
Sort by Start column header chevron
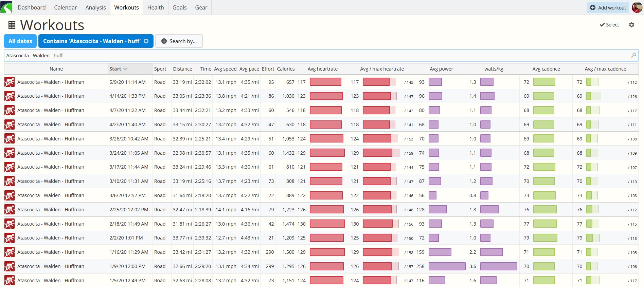pyautogui.click(x=125, y=69)
